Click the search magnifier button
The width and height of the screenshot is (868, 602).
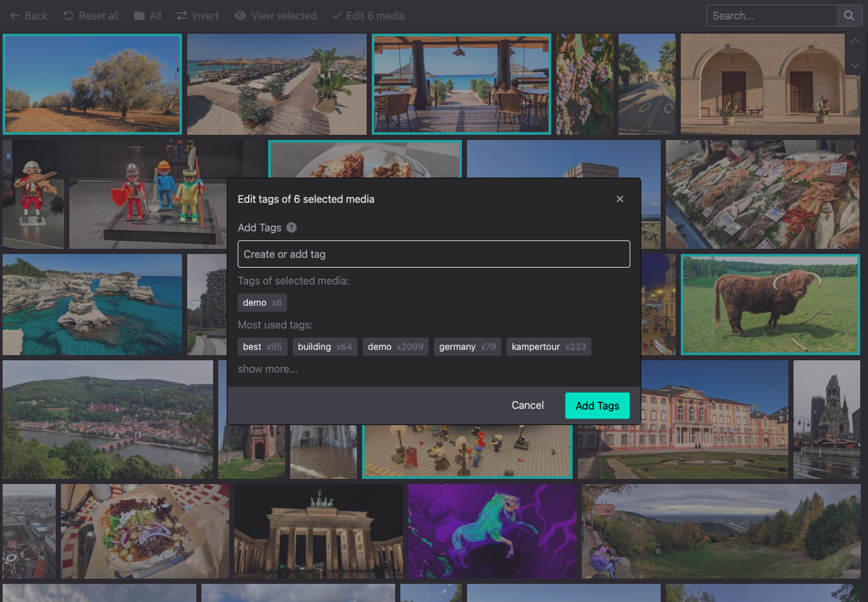point(849,16)
